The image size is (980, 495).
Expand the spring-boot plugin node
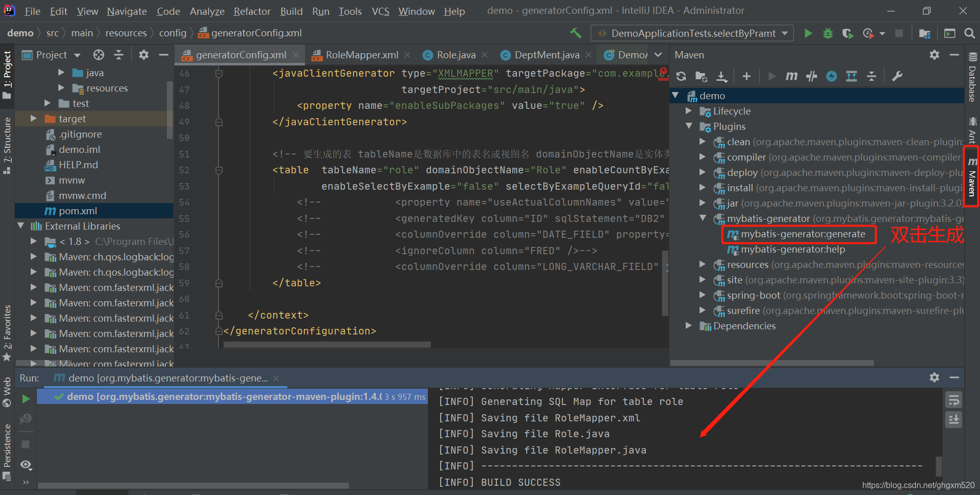point(703,295)
